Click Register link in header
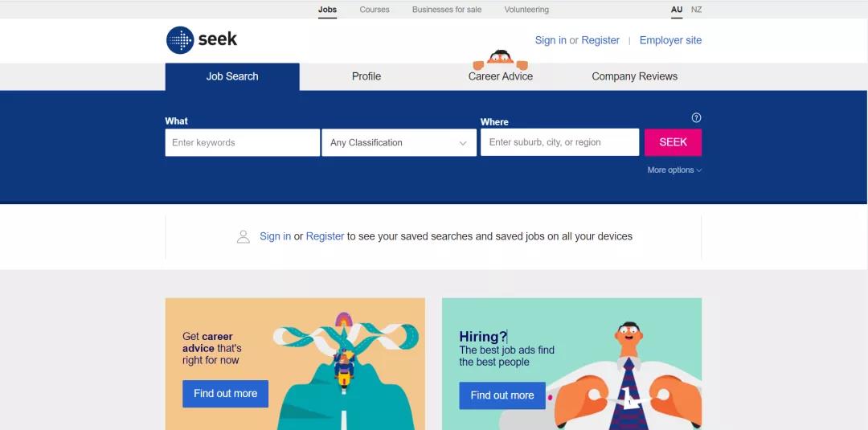 600,40
